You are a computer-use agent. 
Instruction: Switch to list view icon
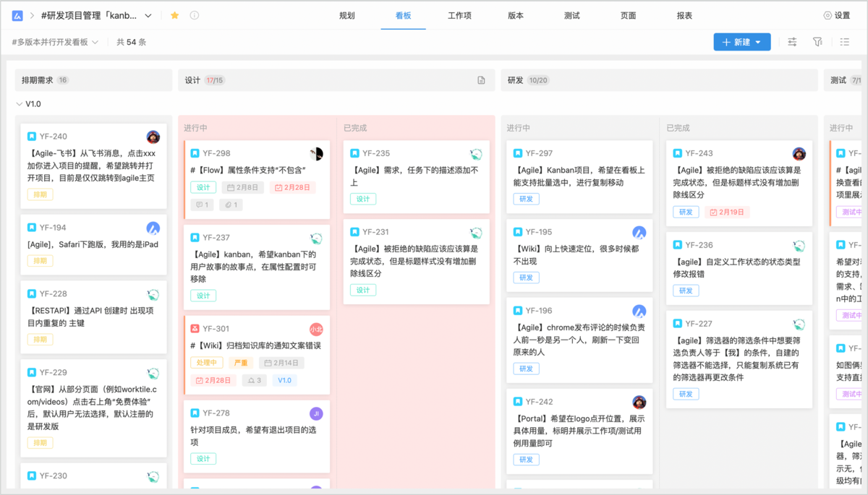point(844,42)
